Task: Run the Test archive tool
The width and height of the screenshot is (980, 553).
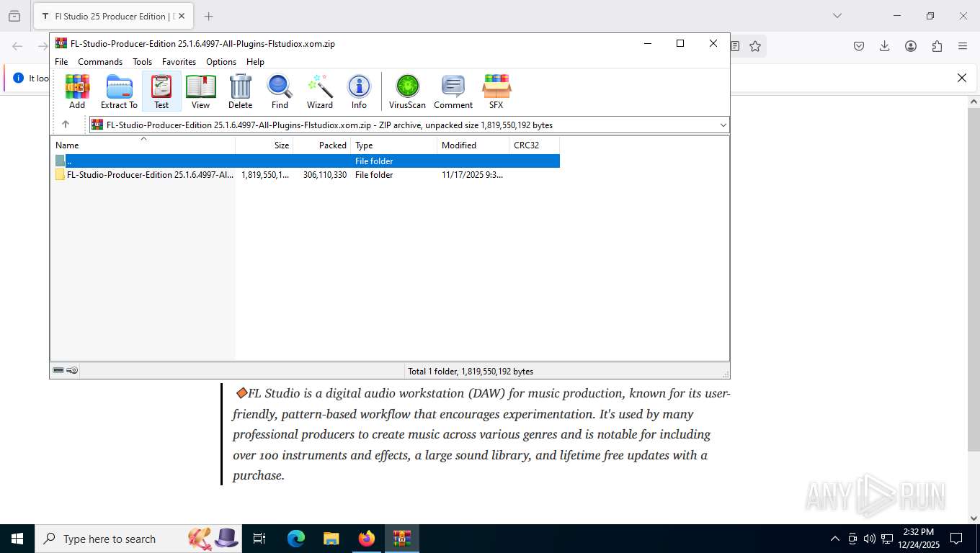Action: click(161, 91)
